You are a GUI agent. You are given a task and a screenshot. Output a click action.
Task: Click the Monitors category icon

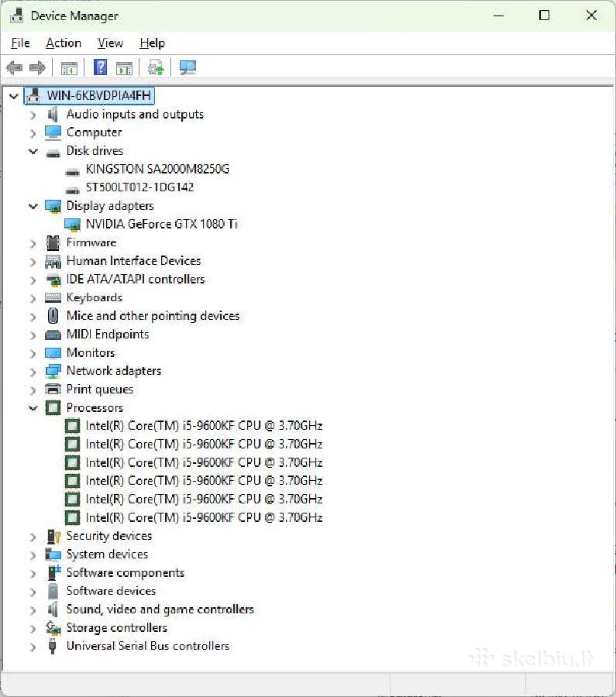[x=53, y=353]
